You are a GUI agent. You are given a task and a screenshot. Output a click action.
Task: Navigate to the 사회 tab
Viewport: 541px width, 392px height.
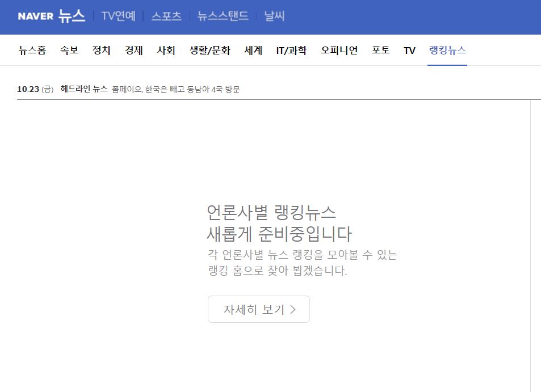[166, 50]
